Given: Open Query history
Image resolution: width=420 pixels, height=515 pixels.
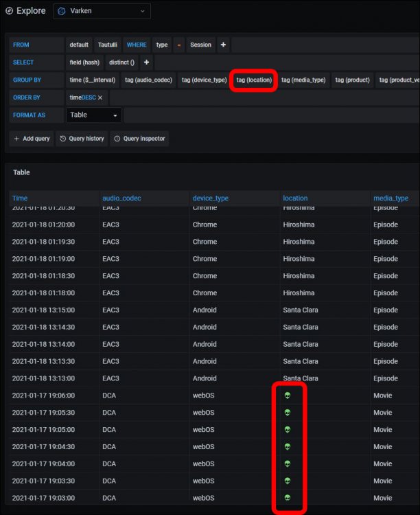Looking at the screenshot, I should [x=82, y=139].
